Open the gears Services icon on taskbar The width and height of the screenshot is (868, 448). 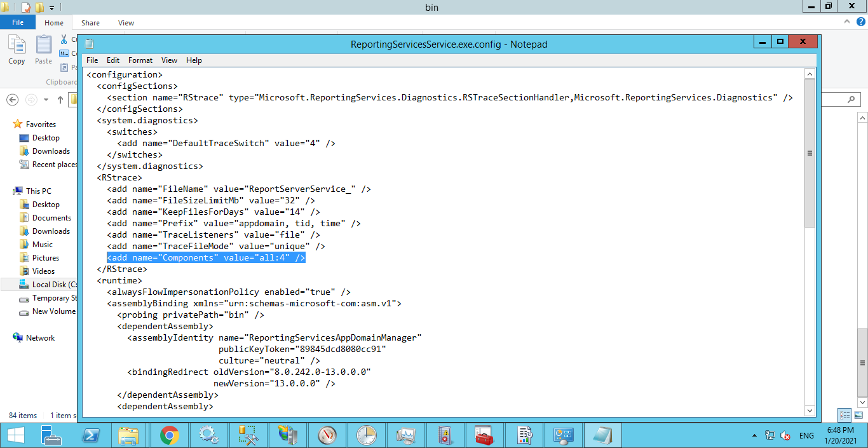coord(208,435)
